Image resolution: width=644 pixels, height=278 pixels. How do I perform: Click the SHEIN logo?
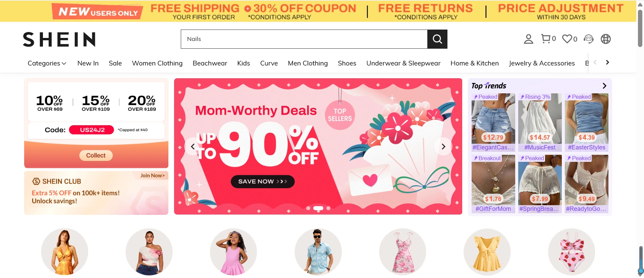(59, 39)
